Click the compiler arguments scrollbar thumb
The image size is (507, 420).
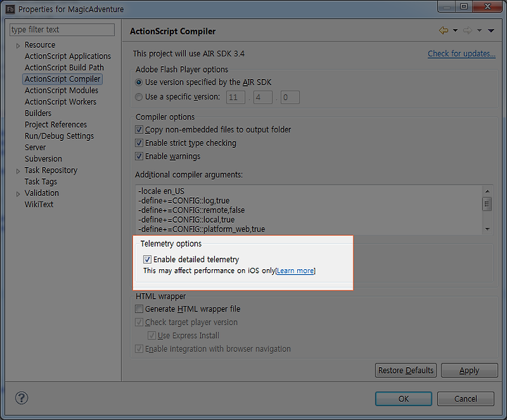pos(487,204)
